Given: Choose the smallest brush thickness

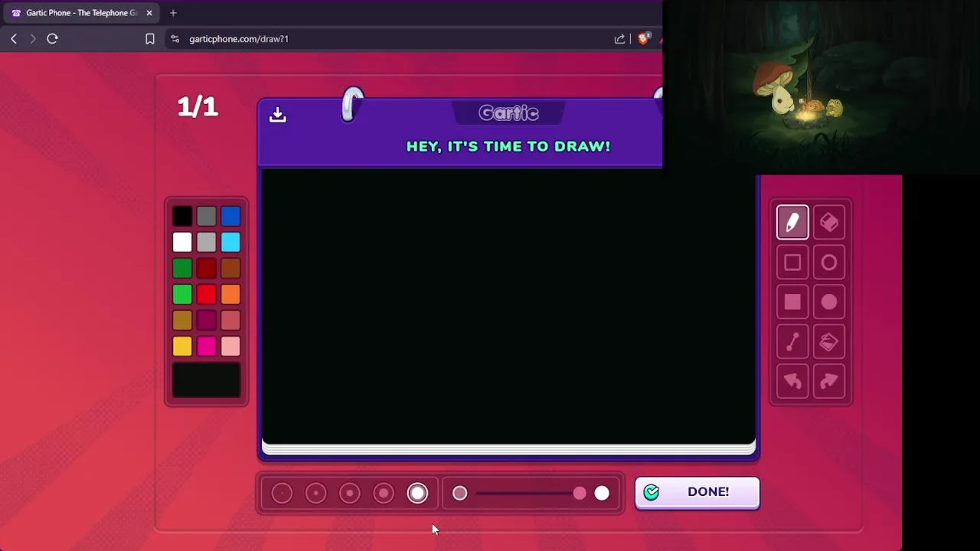Looking at the screenshot, I should [x=282, y=494].
